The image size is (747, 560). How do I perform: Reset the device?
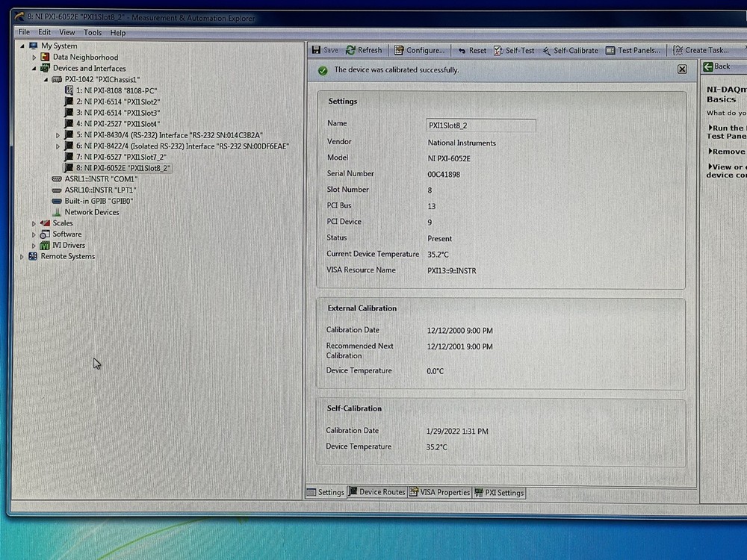pos(472,51)
